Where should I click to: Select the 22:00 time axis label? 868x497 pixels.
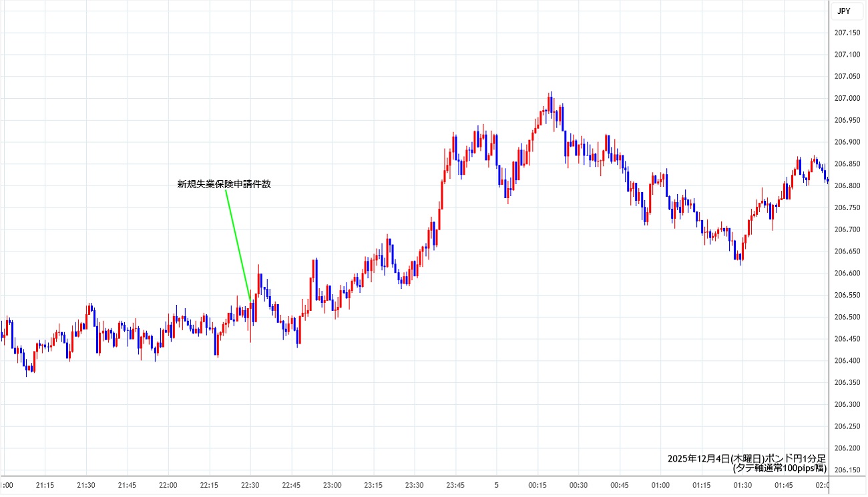click(168, 485)
